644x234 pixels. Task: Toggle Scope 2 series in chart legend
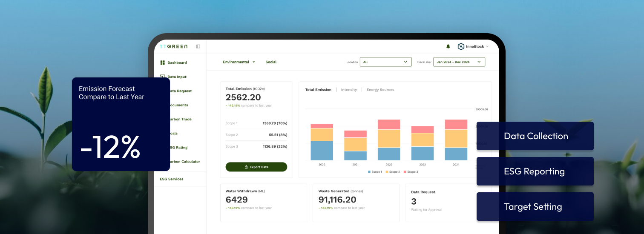(x=393, y=172)
